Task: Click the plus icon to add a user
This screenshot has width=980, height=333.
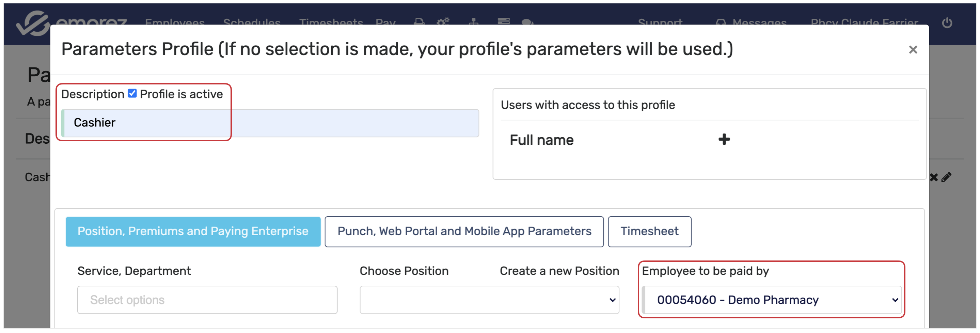Action: 724,139
